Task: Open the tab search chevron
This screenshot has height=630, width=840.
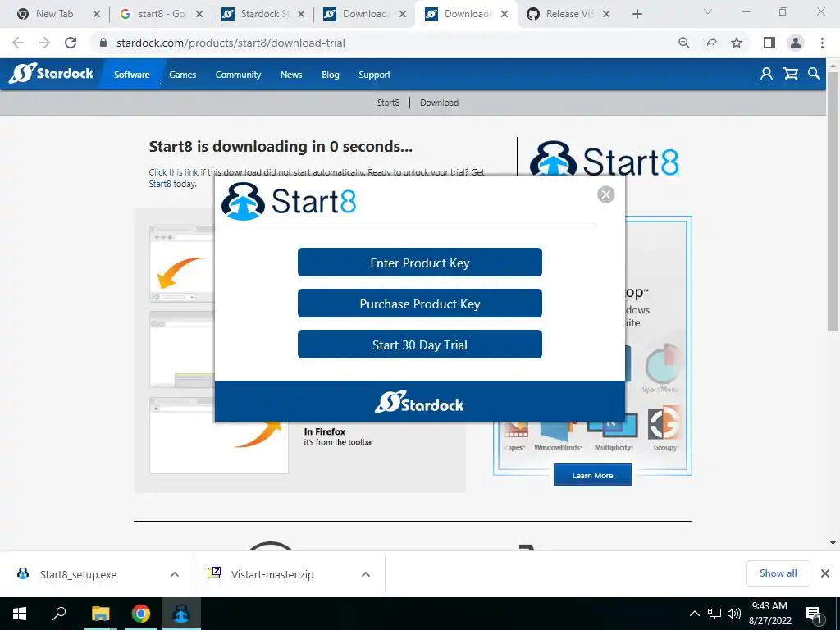Action: 708,11
